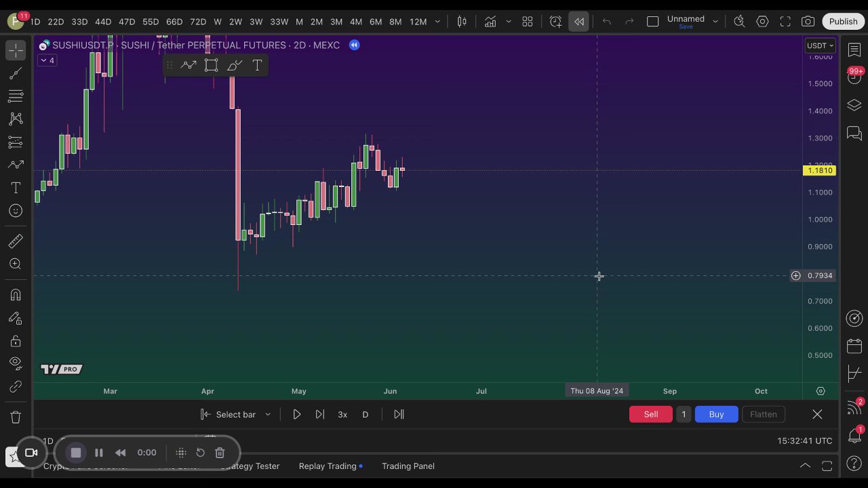Viewport: 868px width, 488px height.
Task: Open the object tree layers icon
Action: (x=854, y=105)
